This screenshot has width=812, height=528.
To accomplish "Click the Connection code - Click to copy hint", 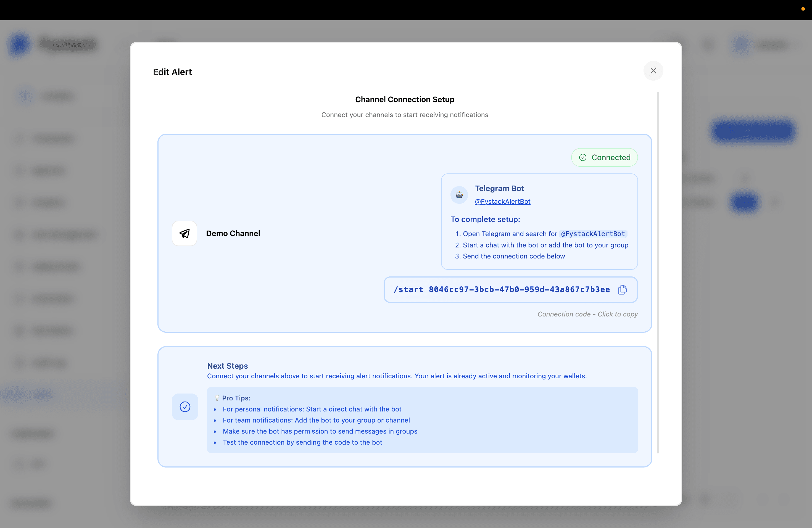I will 587,314.
